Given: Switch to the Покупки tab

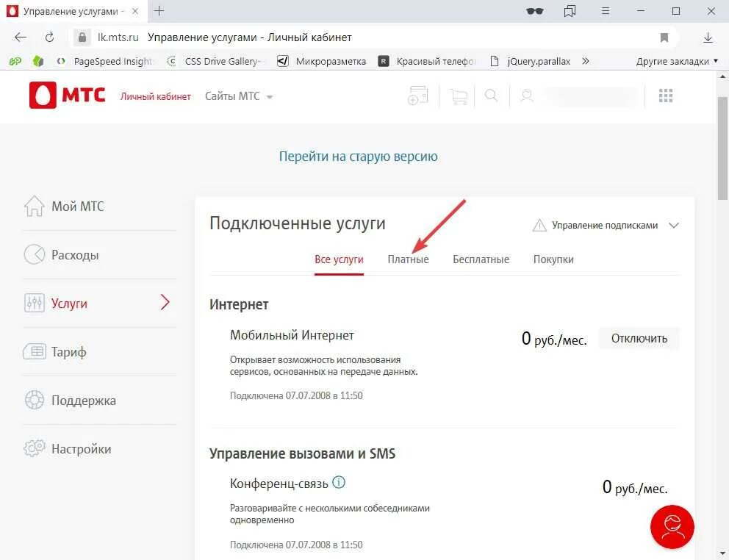Looking at the screenshot, I should (x=553, y=259).
